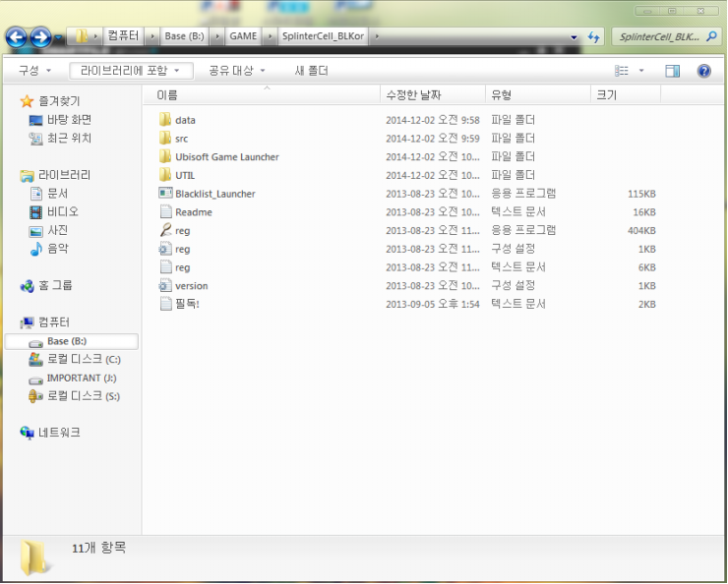Open the 구성 menu
728x584 pixels.
(x=34, y=71)
